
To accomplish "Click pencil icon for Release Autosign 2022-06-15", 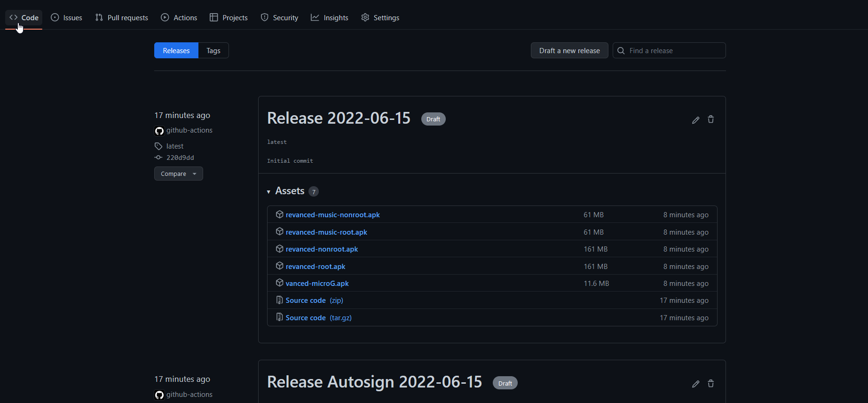I will (x=696, y=384).
